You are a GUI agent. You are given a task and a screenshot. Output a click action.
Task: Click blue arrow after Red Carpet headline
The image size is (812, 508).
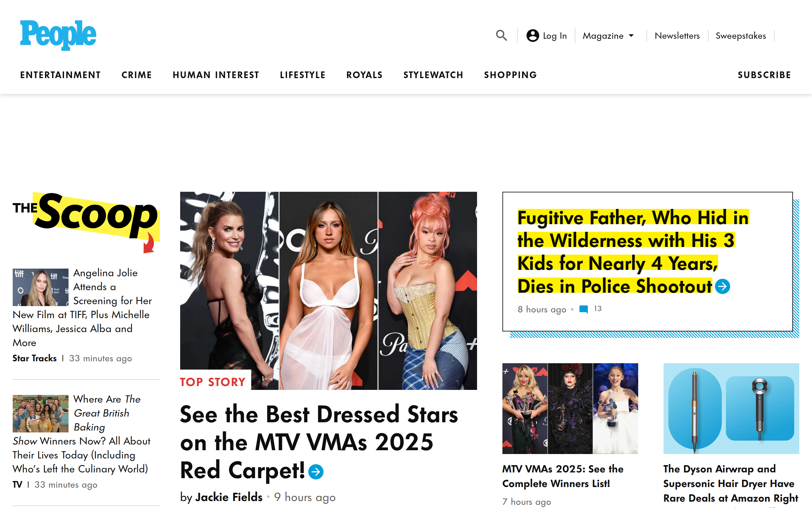pos(316,472)
